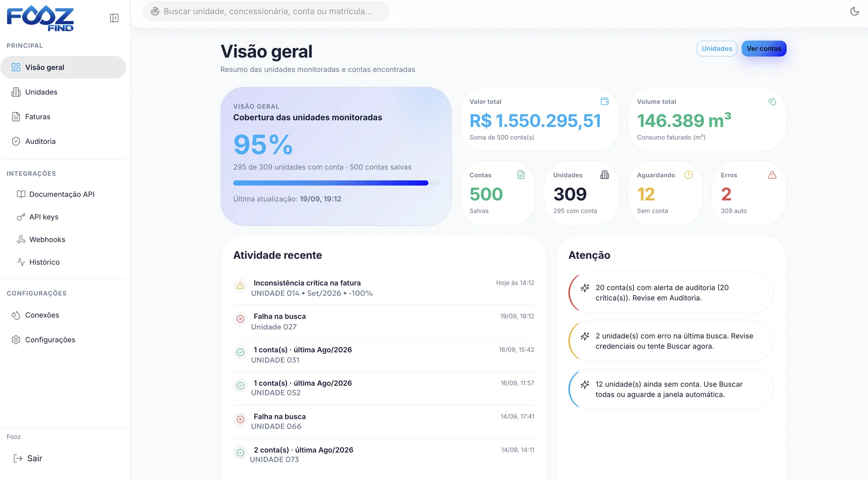Click the coverage progress bar
This screenshot has height=480, width=868.
336,183
